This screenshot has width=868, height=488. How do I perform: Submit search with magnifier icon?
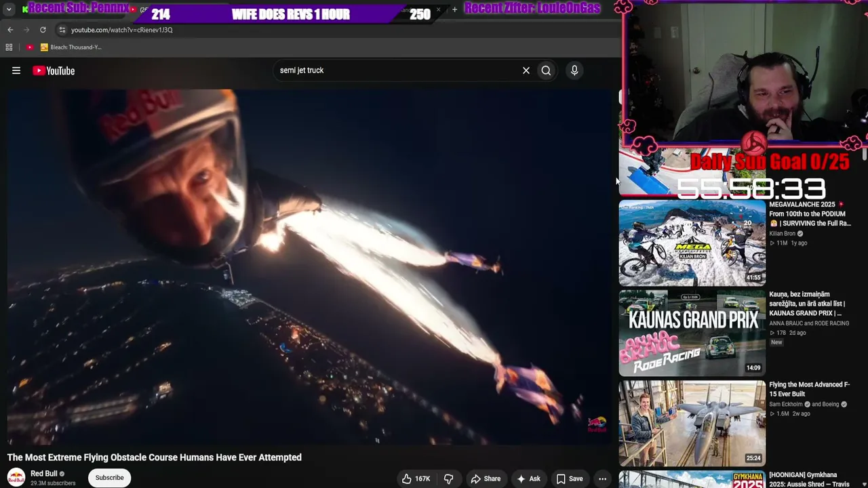click(546, 70)
